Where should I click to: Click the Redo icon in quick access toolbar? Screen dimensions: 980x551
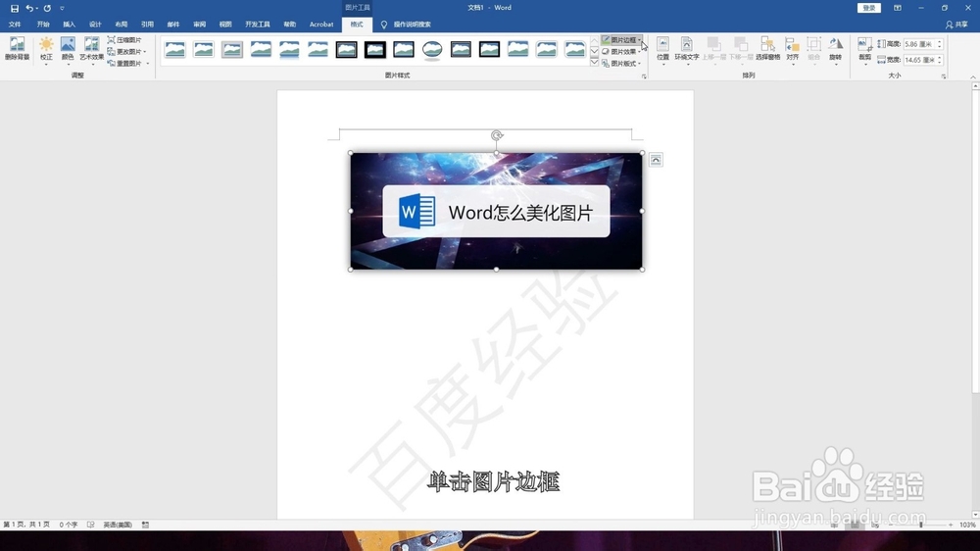[x=47, y=8]
